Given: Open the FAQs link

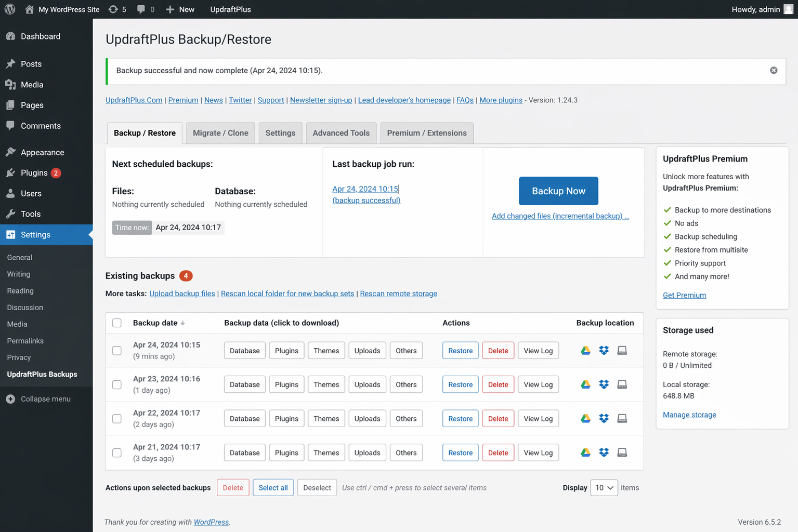Looking at the screenshot, I should pos(465,100).
